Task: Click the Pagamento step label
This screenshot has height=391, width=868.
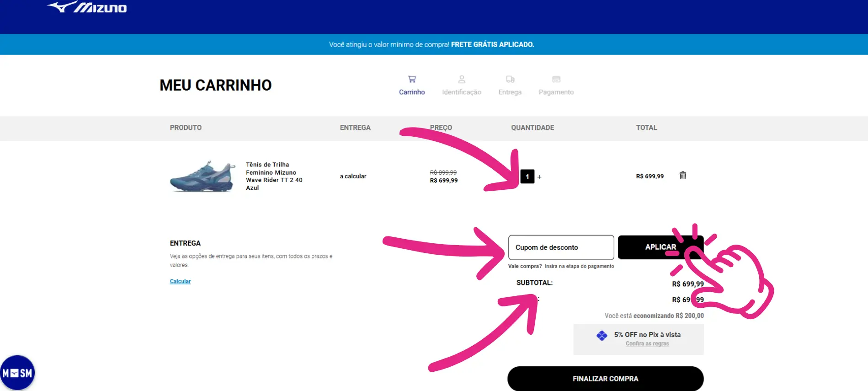Action: click(x=556, y=92)
